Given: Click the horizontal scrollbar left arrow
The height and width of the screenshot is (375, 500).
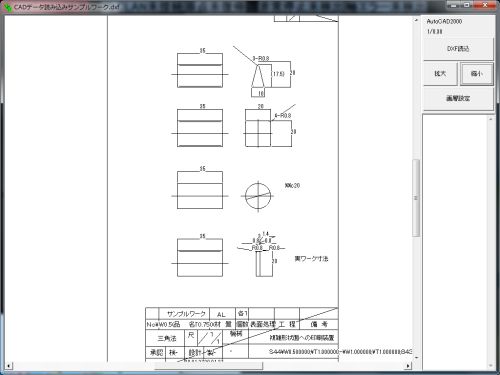Looking at the screenshot, I should [8, 366].
